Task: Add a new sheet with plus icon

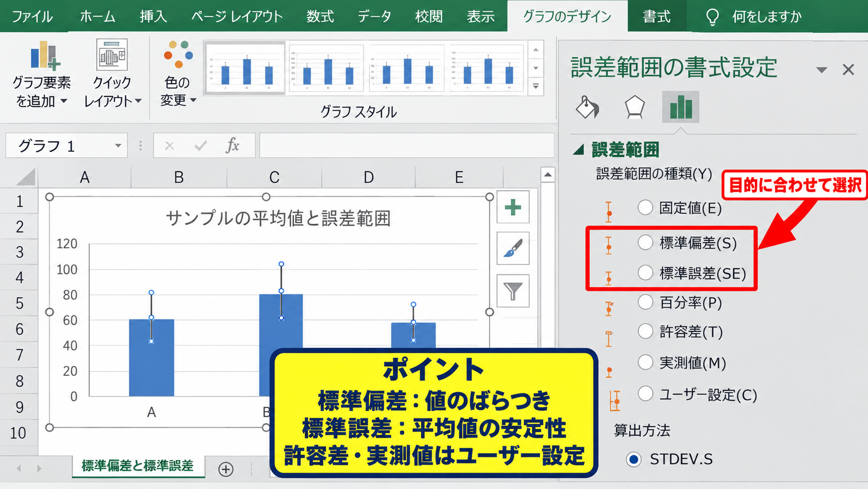Action: click(x=226, y=469)
